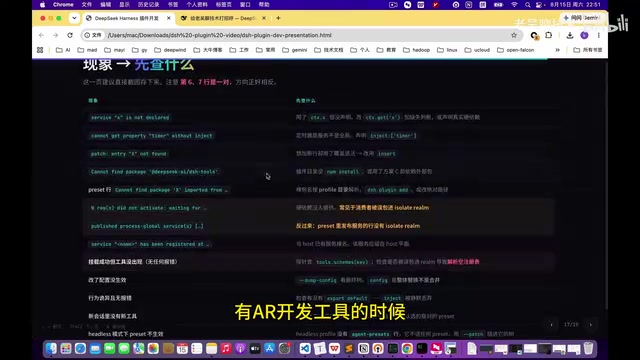Click the 'headless 模式下 preset 不生效' row
640x360 pixels.
click(318, 334)
